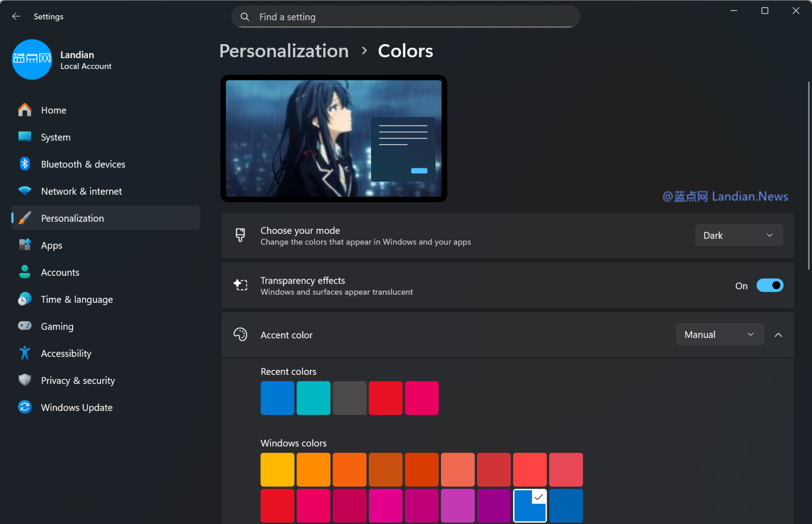Click the Time & language globe icon
The image size is (812, 524).
pos(24,299)
